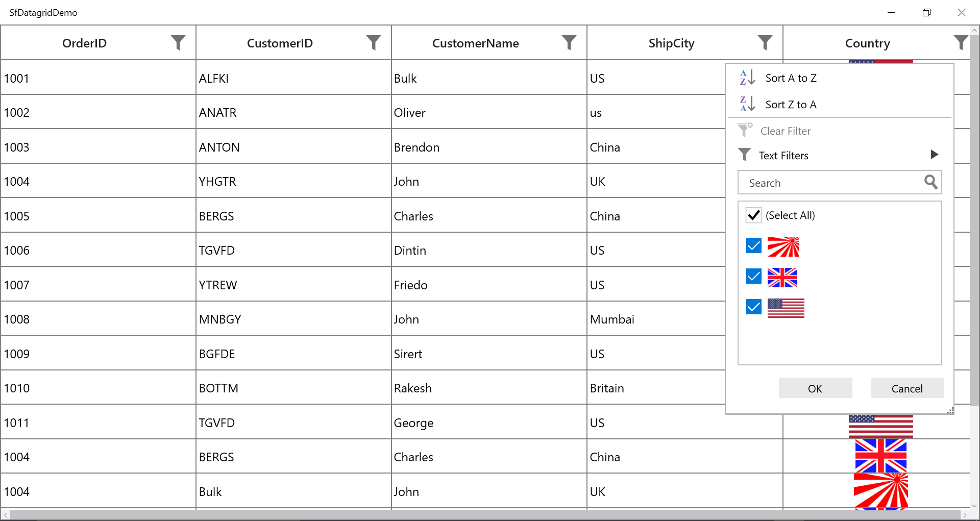The height and width of the screenshot is (521, 980).
Task: Select order cell 1010
Action: [x=98, y=387]
